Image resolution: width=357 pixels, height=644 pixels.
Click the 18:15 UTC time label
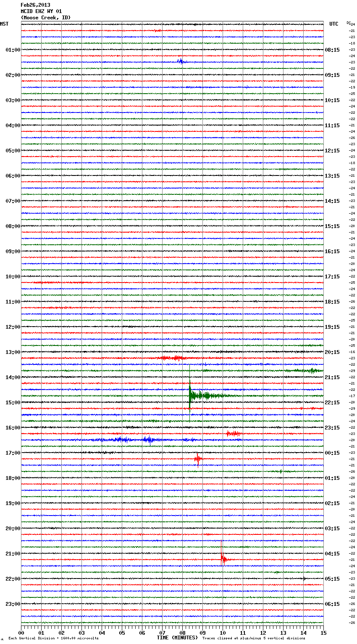coord(332,302)
